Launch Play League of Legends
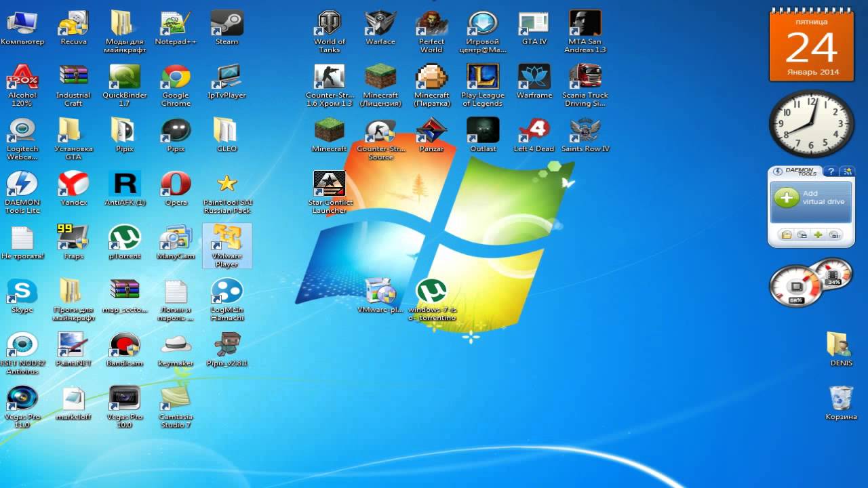The image size is (868, 488). point(483,86)
